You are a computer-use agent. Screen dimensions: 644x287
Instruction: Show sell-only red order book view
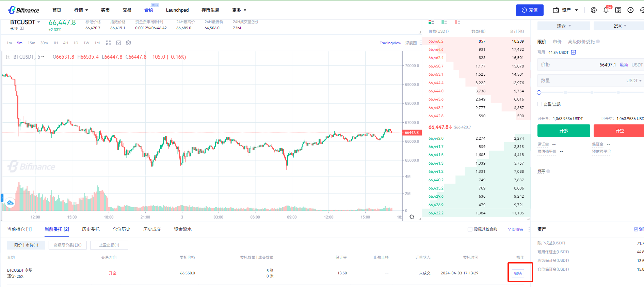(x=457, y=22)
